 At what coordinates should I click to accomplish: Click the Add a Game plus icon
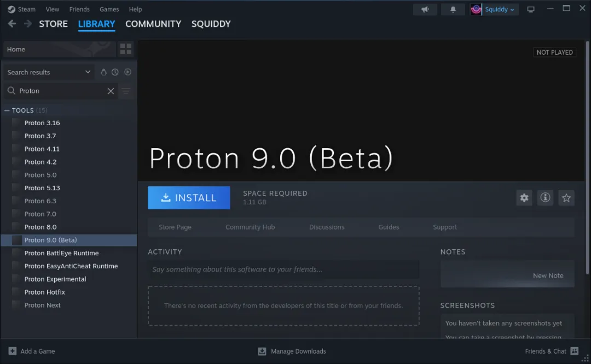(13, 351)
